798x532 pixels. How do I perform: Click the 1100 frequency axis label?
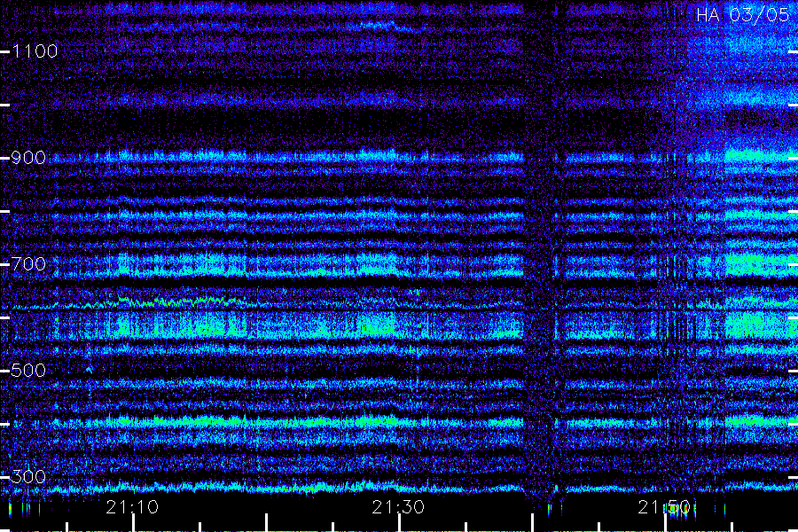(35, 51)
